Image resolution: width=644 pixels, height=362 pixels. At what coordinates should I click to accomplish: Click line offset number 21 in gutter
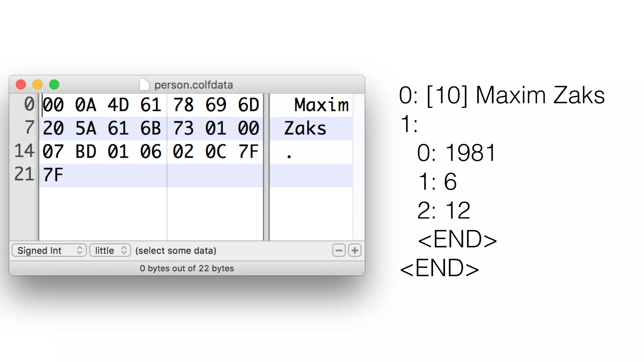coord(24,174)
